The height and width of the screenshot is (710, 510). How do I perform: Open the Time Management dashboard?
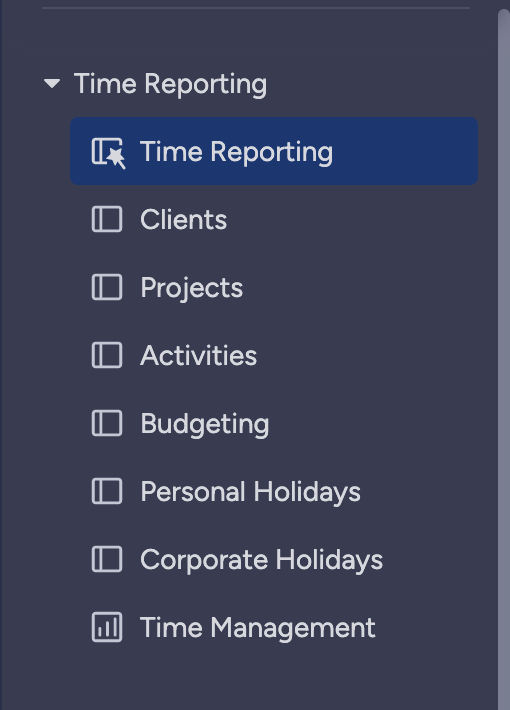click(x=258, y=628)
